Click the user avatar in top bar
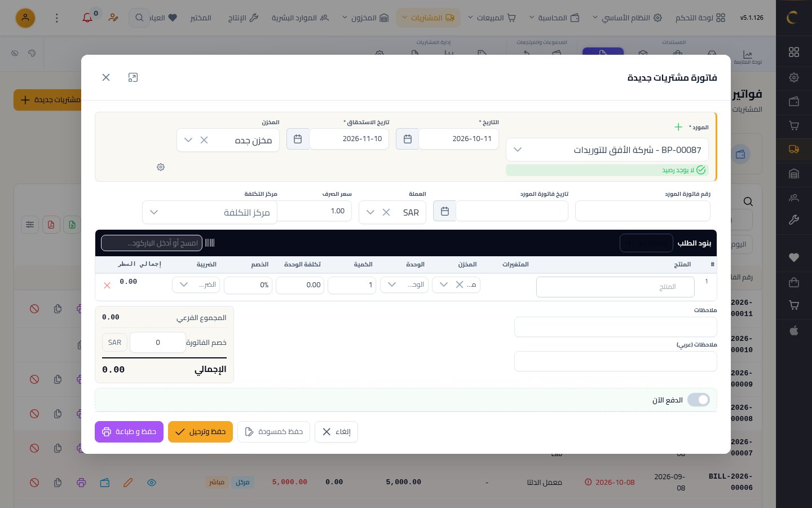 pos(25,18)
